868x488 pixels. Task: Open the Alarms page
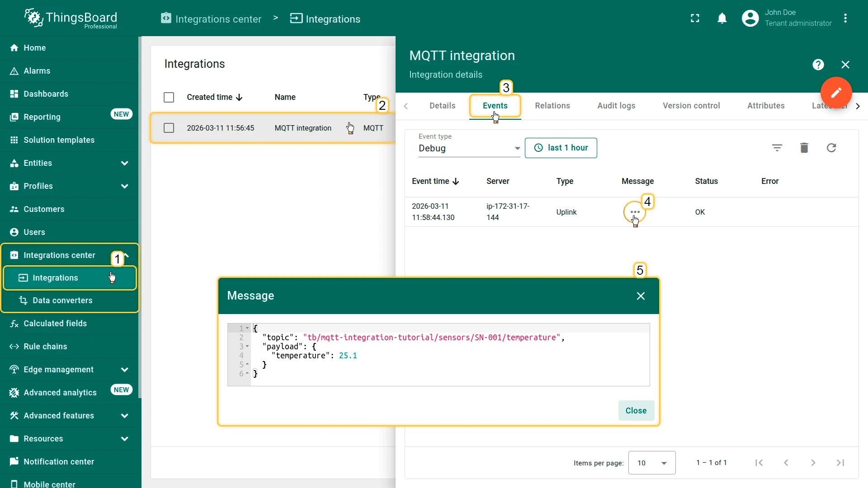click(69, 71)
